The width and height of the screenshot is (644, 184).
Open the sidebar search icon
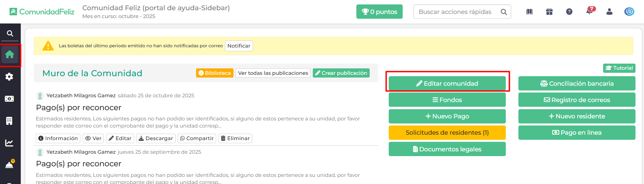click(x=10, y=33)
